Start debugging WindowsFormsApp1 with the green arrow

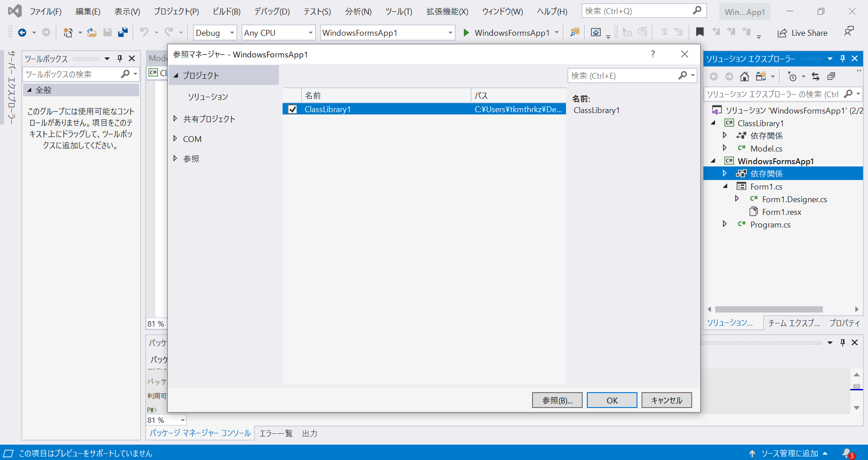[466, 33]
